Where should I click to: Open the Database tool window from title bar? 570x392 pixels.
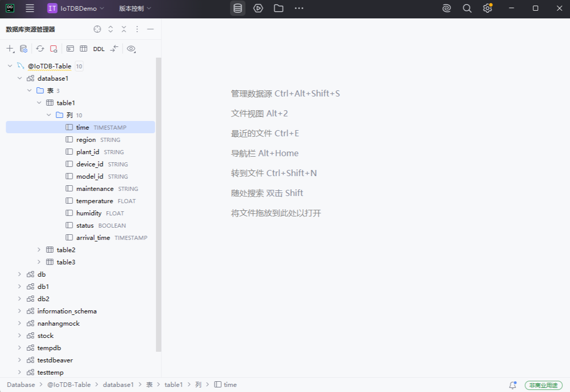pos(237,8)
